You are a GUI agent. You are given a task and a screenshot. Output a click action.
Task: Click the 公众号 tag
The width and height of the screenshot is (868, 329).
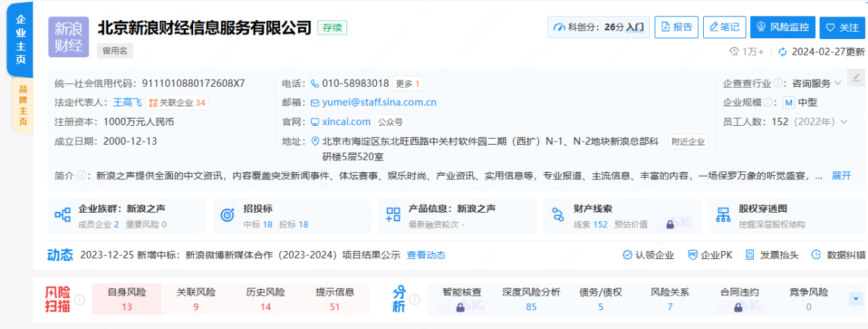pyautogui.click(x=391, y=121)
